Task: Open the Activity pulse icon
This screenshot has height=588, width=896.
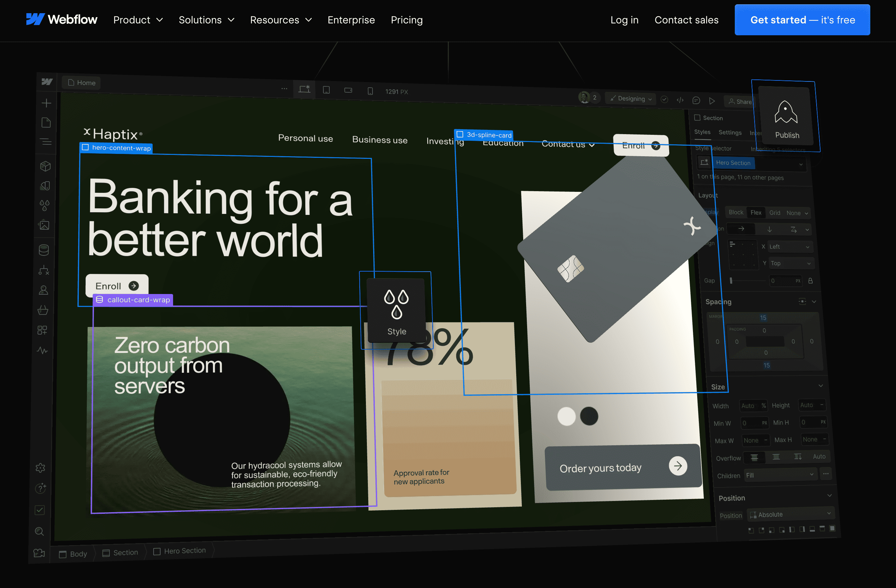Action: [42, 350]
